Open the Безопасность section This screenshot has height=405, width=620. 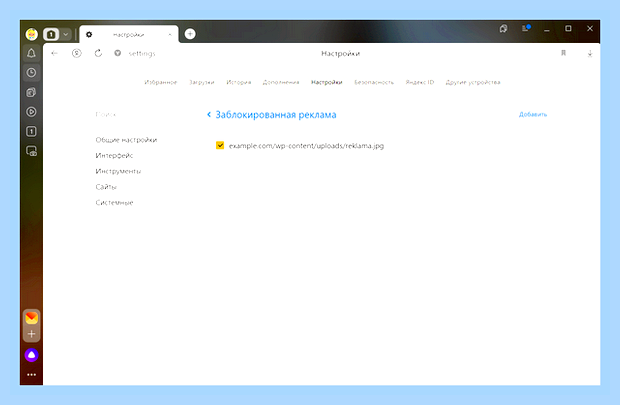tap(374, 82)
